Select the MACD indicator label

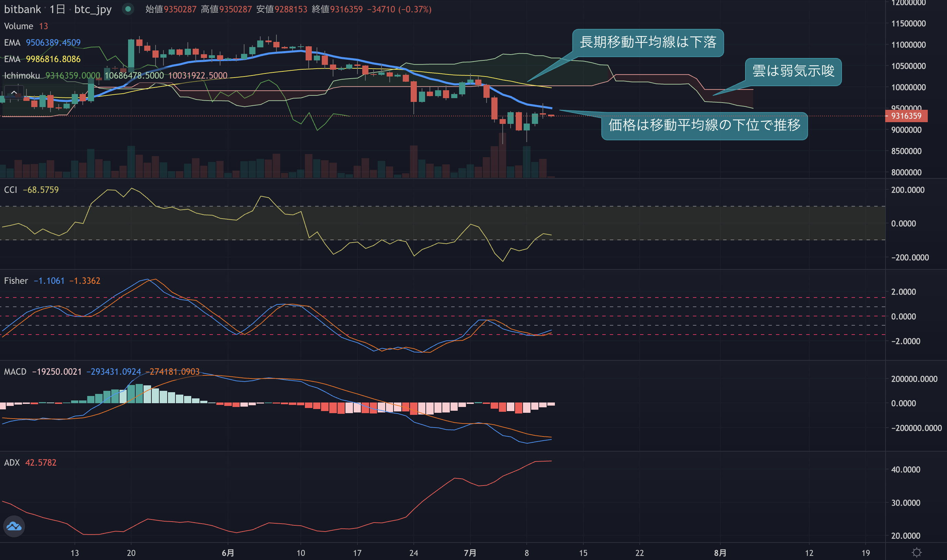[15, 371]
